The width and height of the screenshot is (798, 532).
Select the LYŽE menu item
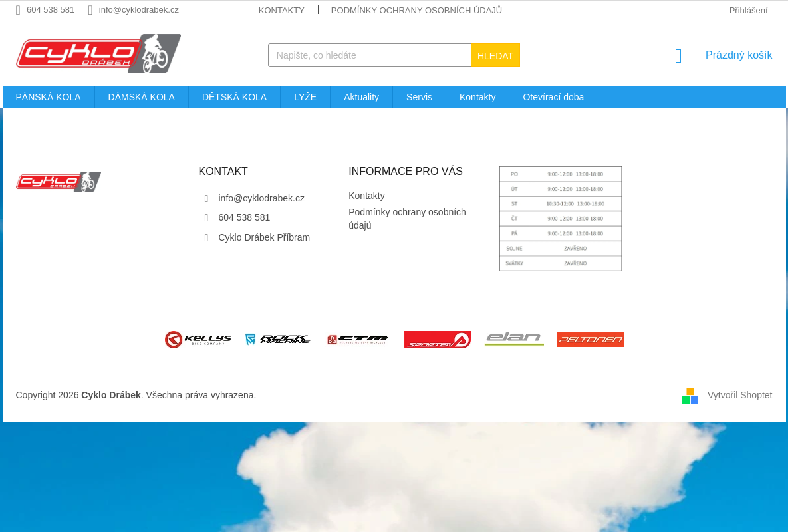click(x=305, y=97)
